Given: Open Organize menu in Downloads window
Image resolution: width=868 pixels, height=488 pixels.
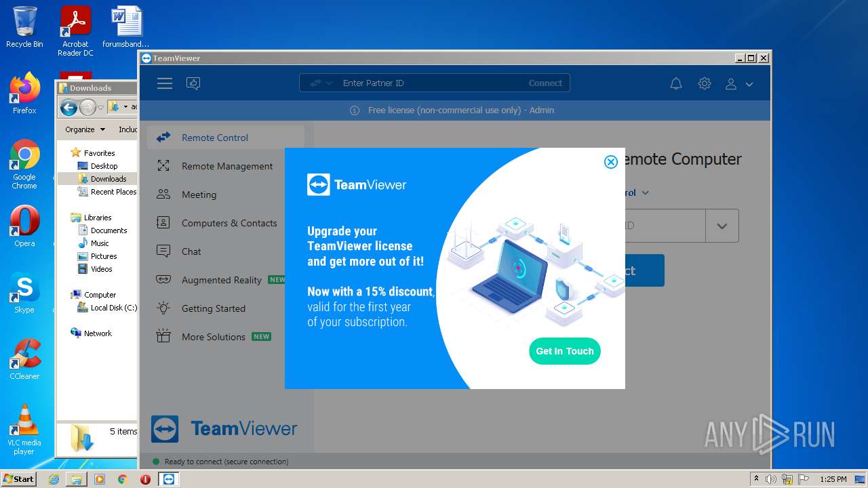Looking at the screenshot, I should tap(85, 129).
